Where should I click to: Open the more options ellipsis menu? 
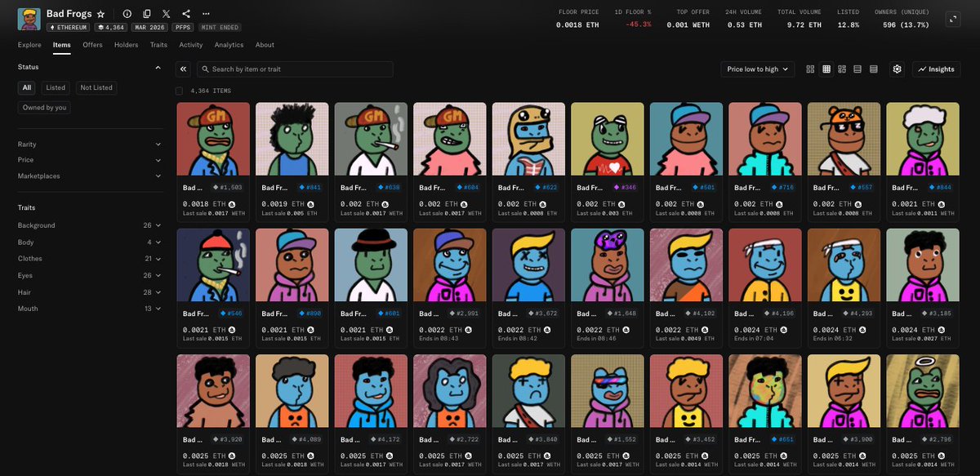pyautogui.click(x=206, y=14)
